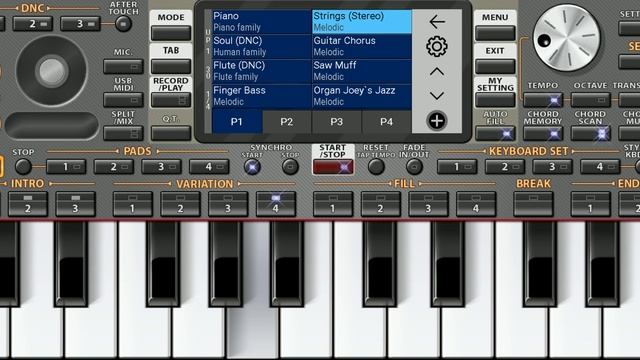Toggle DNC button 2

pyautogui.click(x=33, y=24)
